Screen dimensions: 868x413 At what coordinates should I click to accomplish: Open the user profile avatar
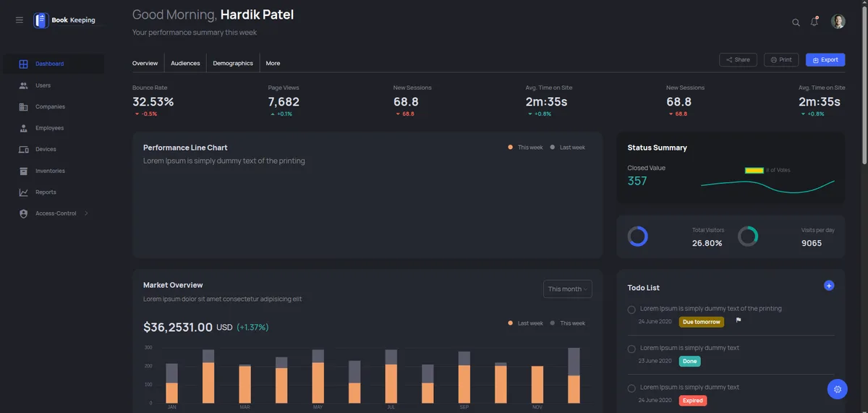(x=838, y=22)
